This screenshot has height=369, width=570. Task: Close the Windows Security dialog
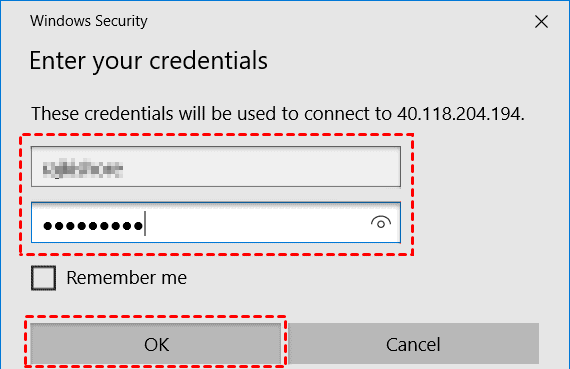(x=541, y=21)
